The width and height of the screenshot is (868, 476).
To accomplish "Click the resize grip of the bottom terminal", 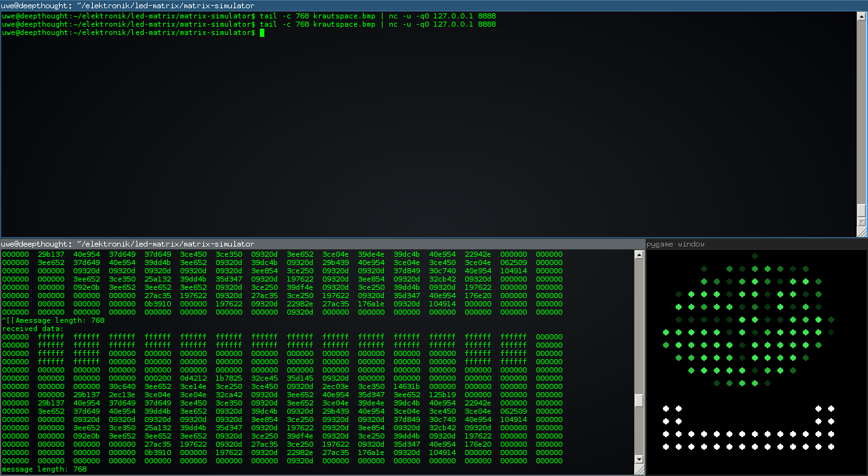I will click(639, 469).
